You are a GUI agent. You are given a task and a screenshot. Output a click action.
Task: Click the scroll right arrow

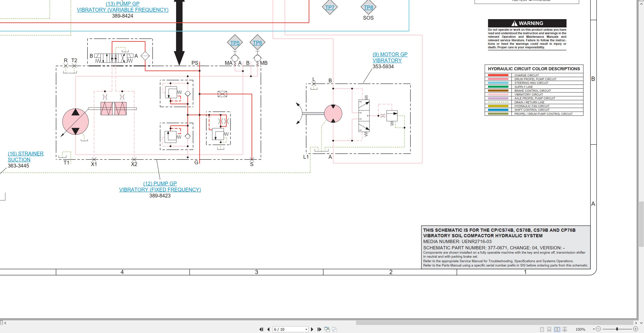636,323
